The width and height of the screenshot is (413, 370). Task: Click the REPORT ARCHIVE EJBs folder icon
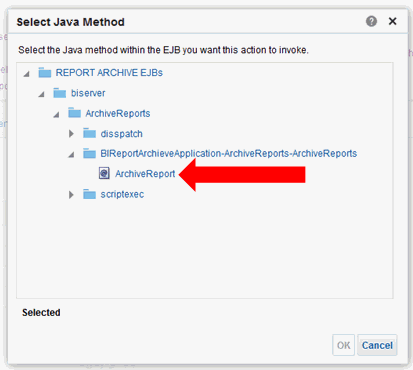click(x=45, y=72)
